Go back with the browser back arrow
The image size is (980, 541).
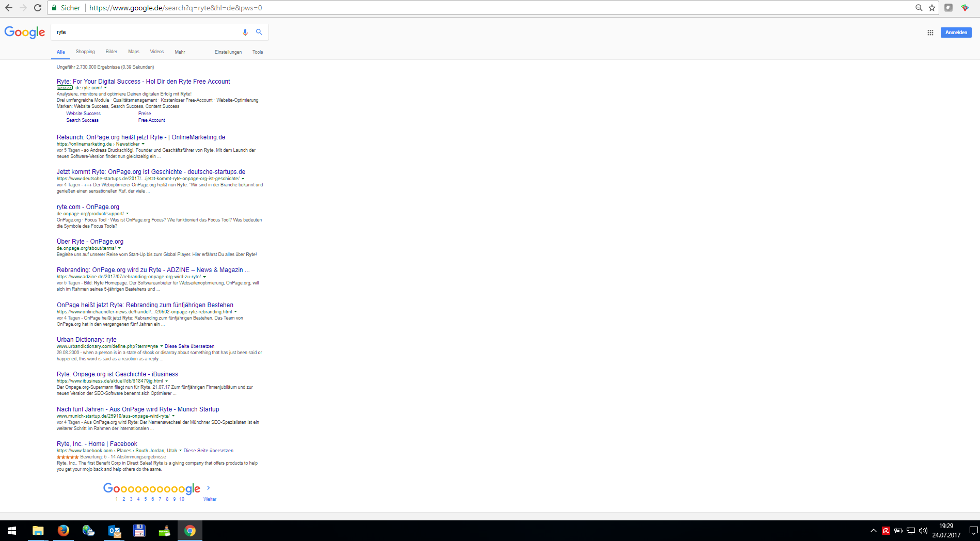pyautogui.click(x=9, y=8)
